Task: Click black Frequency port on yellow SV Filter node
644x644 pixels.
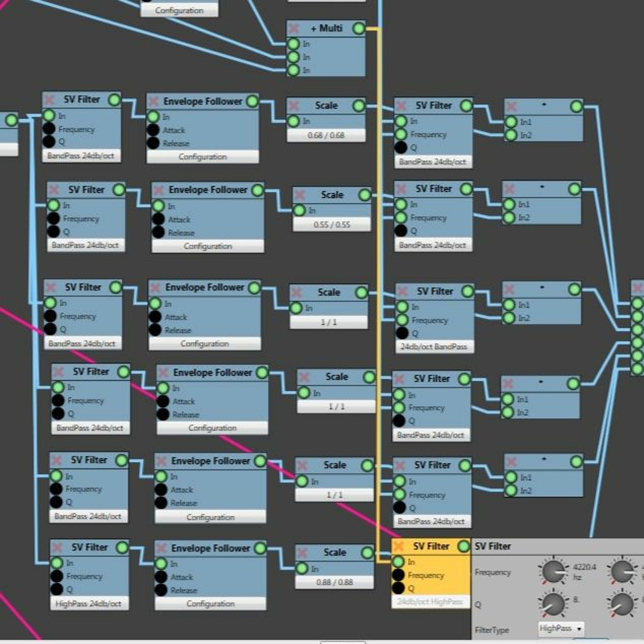Action: 398,575
